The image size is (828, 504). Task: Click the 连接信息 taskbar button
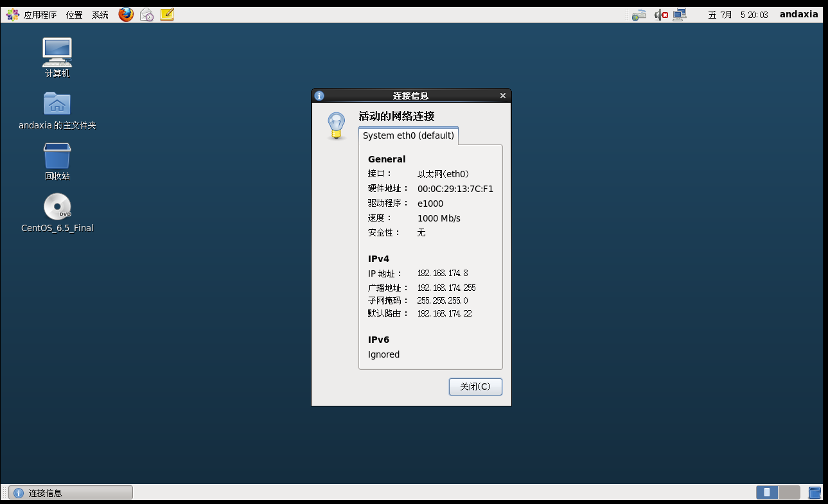[x=71, y=492]
